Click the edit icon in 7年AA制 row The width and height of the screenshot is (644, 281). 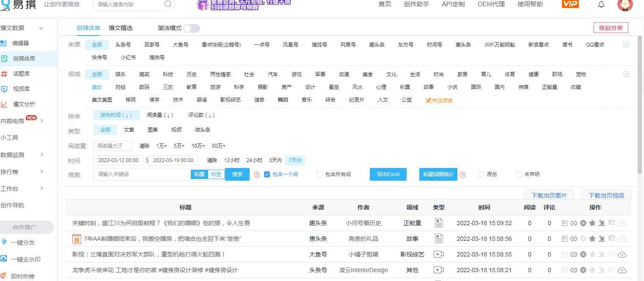[564, 239]
